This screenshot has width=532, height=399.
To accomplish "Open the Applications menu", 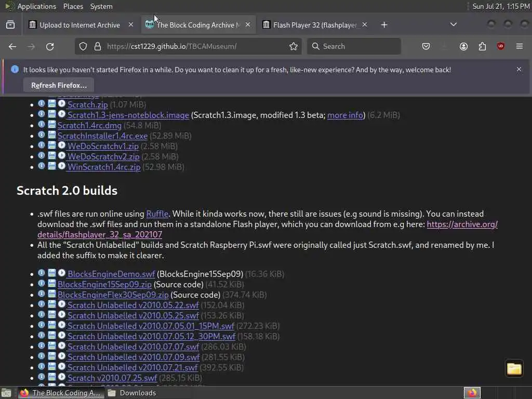I will pos(37,6).
